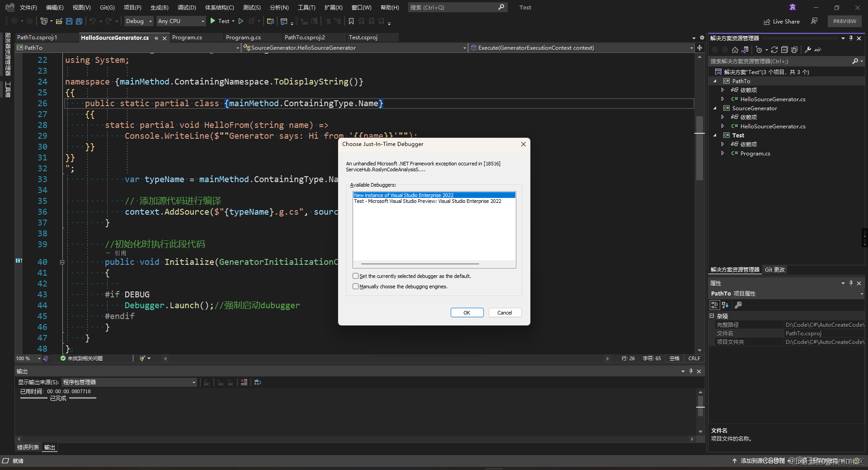Click the Alphabetical sort icon in Properties
Image resolution: width=868 pixels, height=470 pixels.
(x=725, y=305)
